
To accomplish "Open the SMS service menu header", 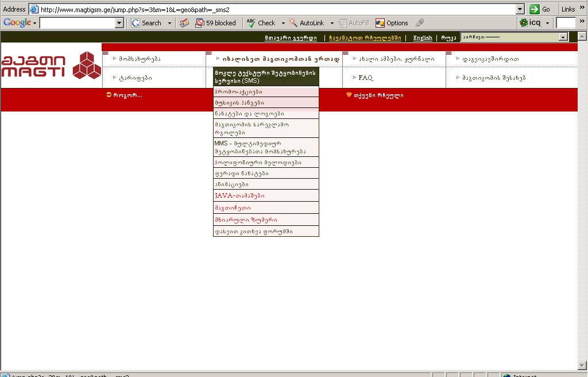I will pyautogui.click(x=265, y=77).
